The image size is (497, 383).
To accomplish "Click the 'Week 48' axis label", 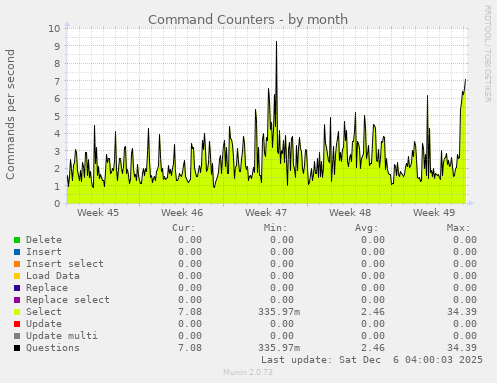I will [x=350, y=212].
